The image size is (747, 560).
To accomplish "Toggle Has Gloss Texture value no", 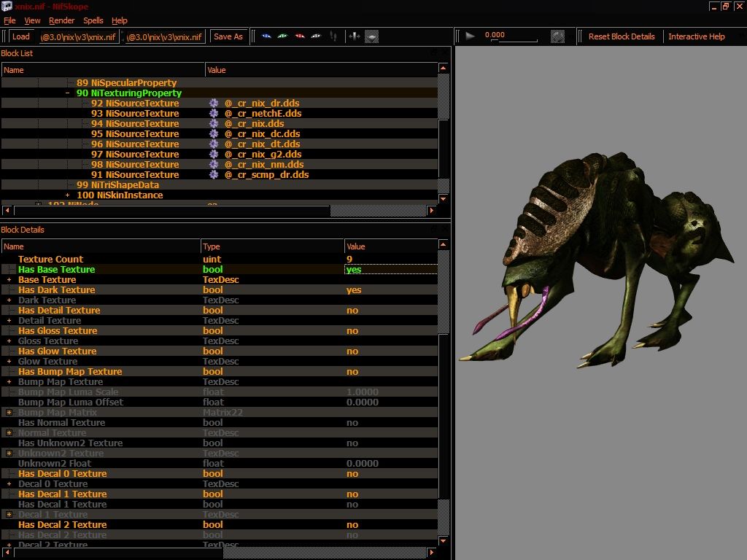I will [352, 331].
